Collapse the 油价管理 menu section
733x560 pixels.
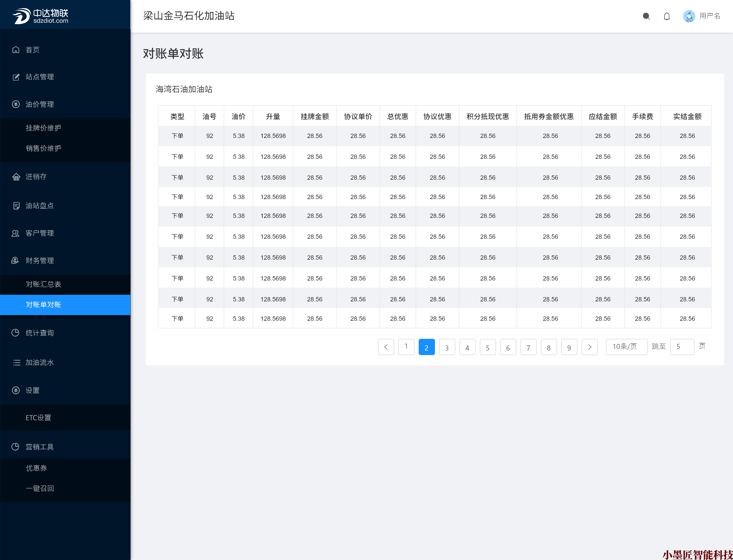coord(39,104)
